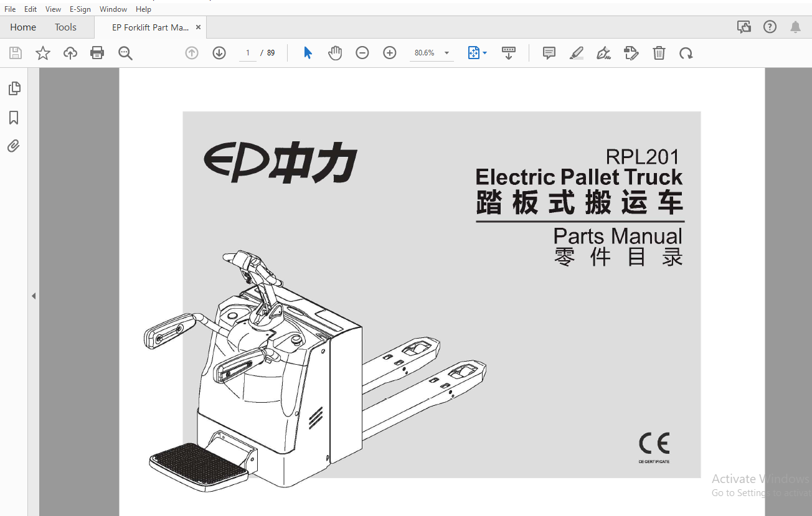Zoom out with minus button
The image size is (812, 516).
click(x=362, y=53)
